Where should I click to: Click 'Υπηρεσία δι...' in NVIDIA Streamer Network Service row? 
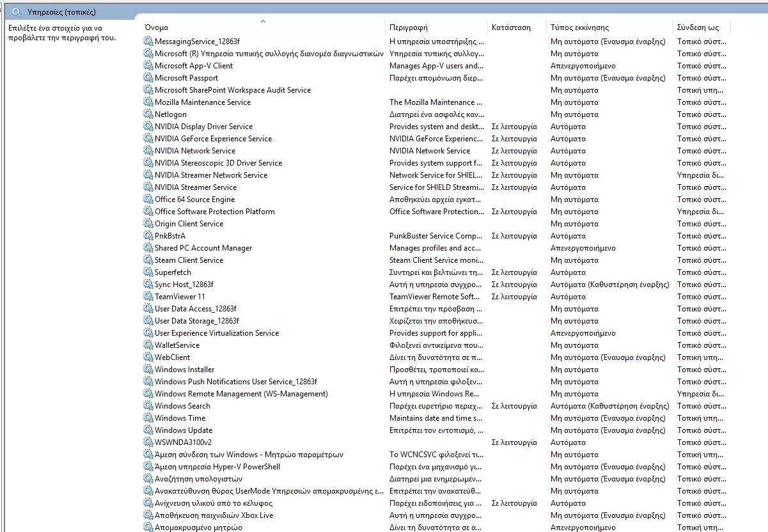(701, 175)
